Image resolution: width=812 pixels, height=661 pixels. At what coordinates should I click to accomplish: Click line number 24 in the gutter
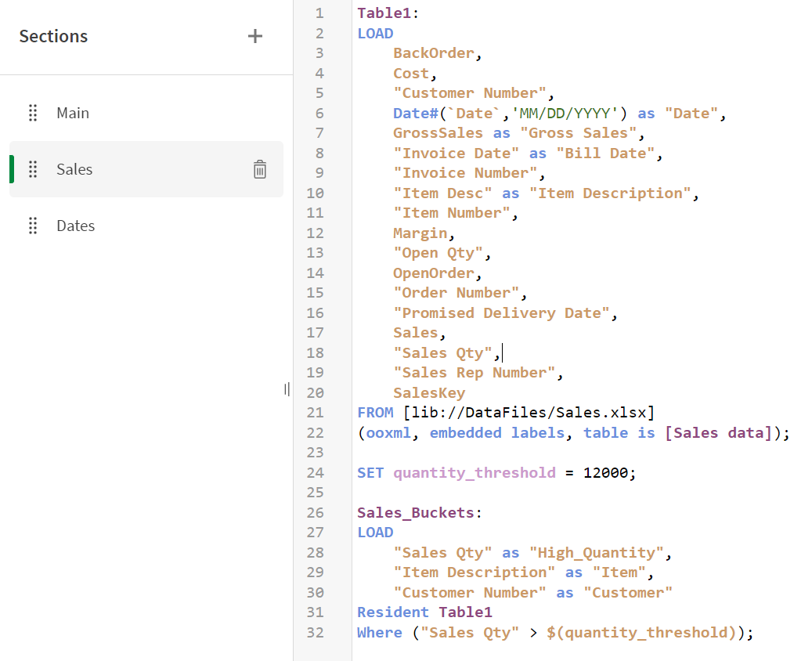pyautogui.click(x=315, y=472)
